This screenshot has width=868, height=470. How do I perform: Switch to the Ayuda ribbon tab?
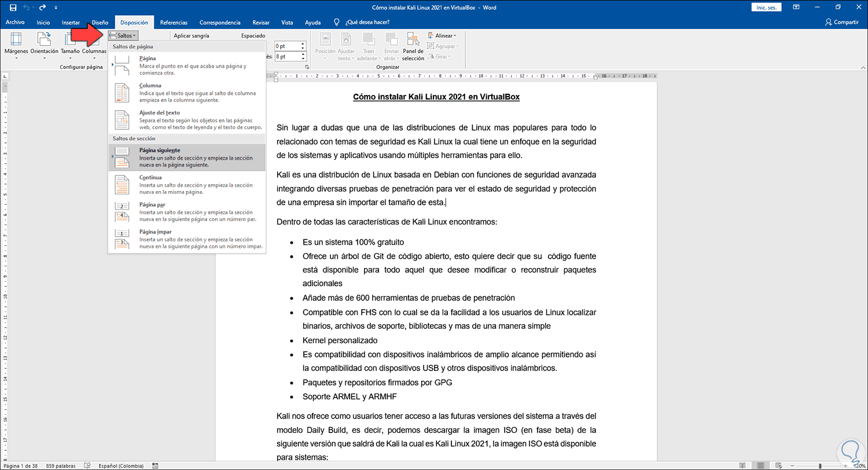click(x=312, y=23)
